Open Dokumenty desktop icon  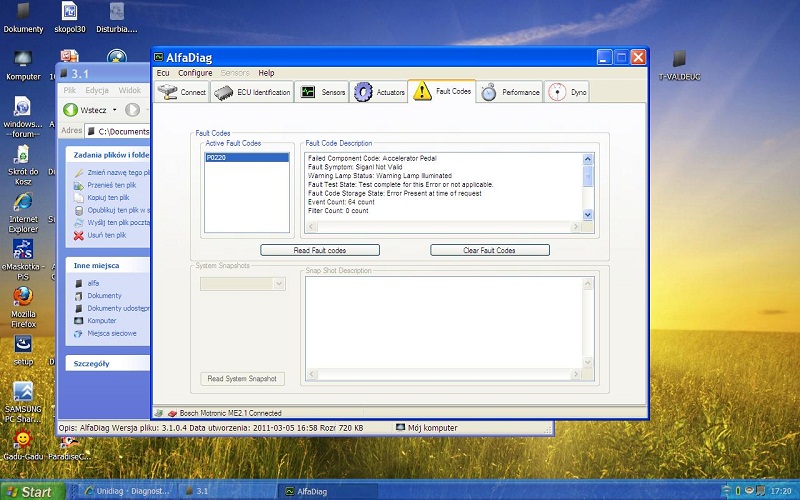pyautogui.click(x=23, y=18)
